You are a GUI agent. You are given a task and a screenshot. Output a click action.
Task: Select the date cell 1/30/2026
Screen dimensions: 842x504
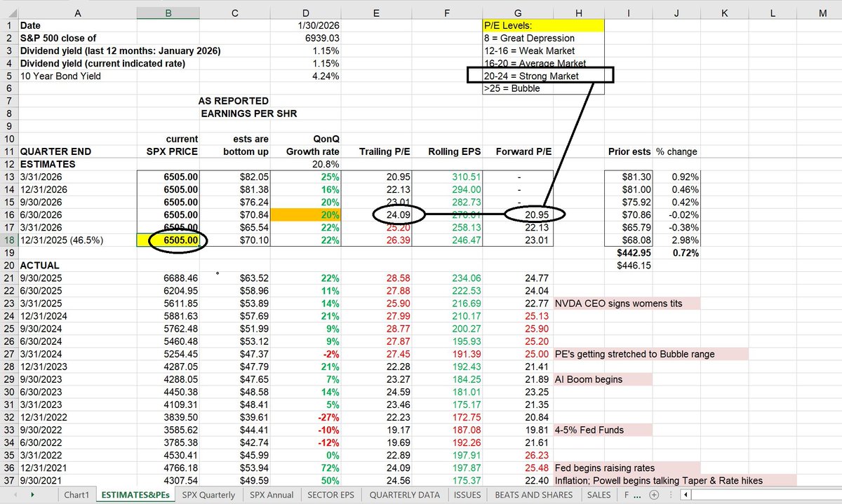click(307, 25)
